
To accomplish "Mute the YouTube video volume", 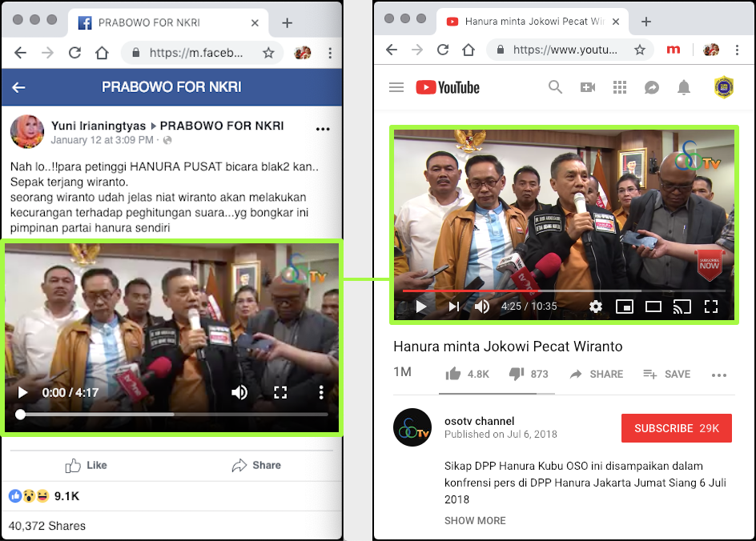I will coord(482,307).
